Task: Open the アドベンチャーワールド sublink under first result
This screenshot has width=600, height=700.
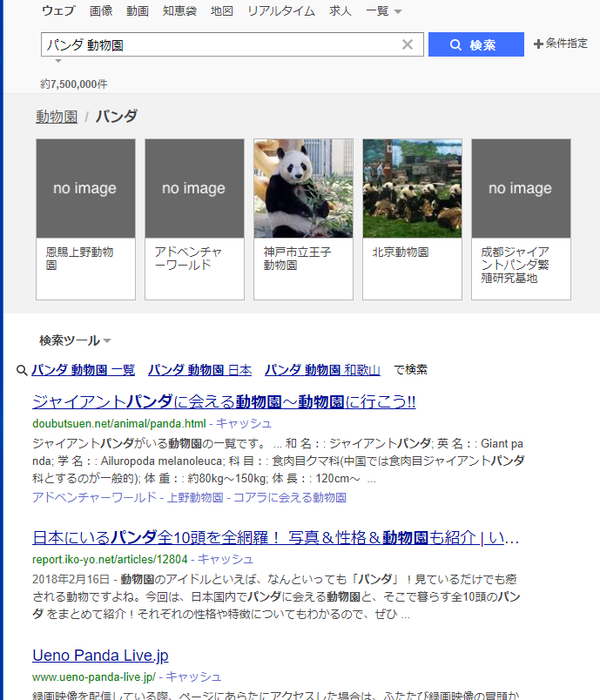Action: (x=94, y=497)
